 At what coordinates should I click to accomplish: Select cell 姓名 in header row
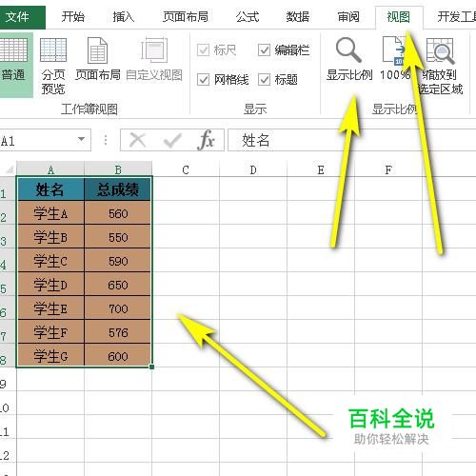[50, 189]
